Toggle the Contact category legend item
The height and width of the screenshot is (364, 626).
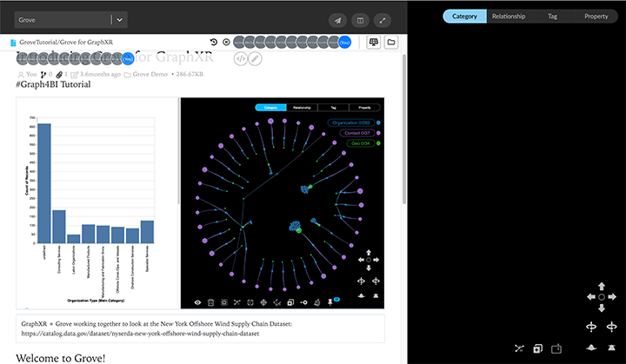pyautogui.click(x=355, y=133)
